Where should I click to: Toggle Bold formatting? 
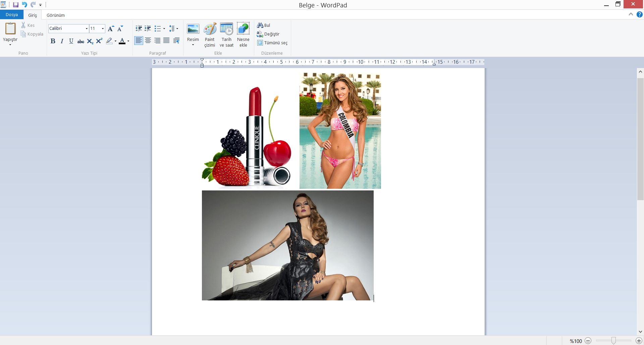tap(53, 41)
